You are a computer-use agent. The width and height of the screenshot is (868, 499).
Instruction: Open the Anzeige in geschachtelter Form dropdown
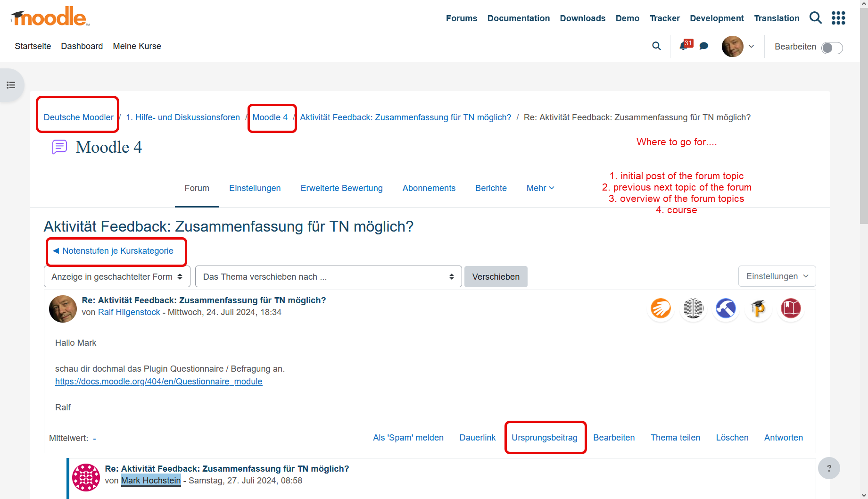point(117,277)
